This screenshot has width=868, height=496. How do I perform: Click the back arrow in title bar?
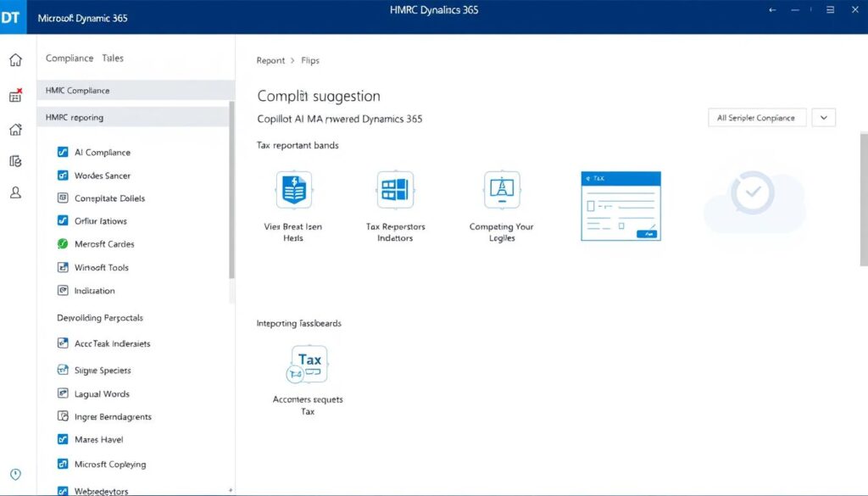(772, 10)
